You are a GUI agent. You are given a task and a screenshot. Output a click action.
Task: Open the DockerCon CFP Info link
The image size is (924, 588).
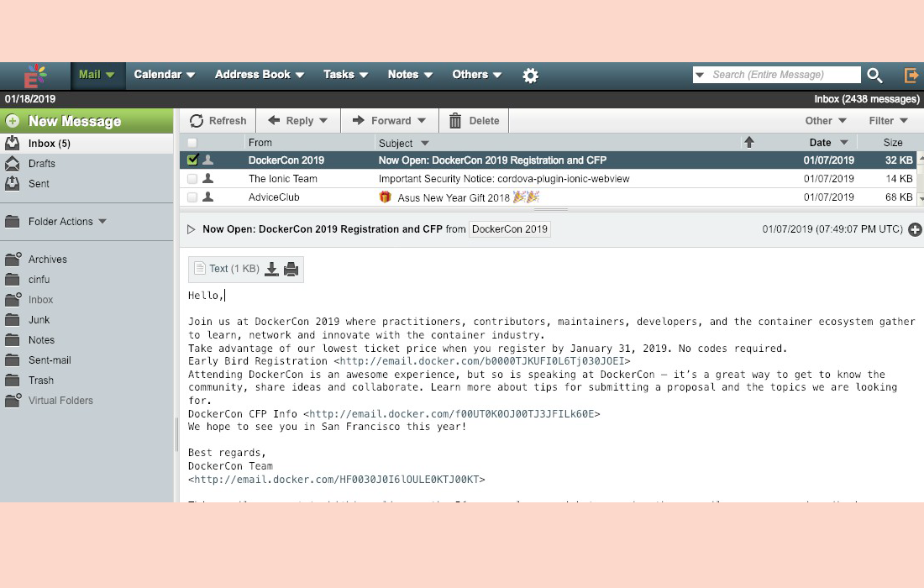coord(451,413)
